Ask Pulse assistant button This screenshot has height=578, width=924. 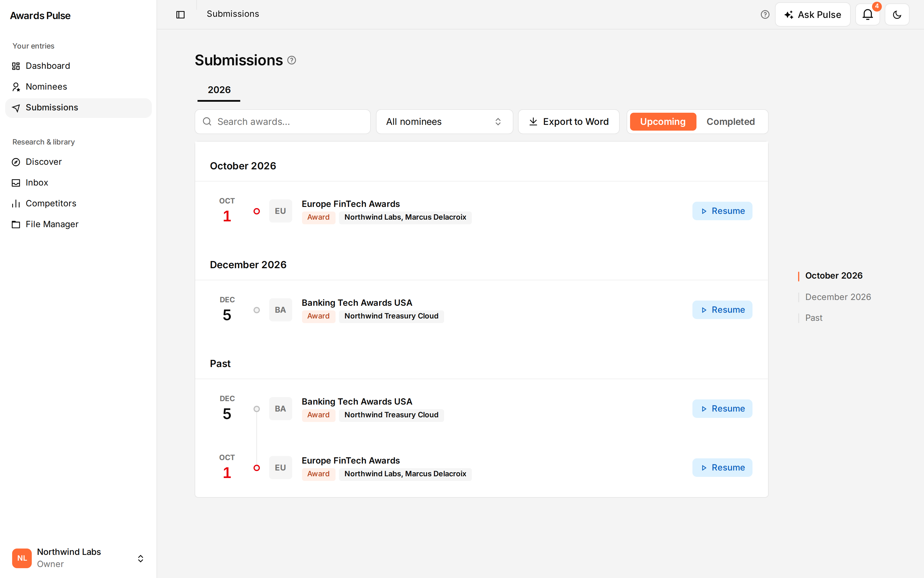[813, 14]
